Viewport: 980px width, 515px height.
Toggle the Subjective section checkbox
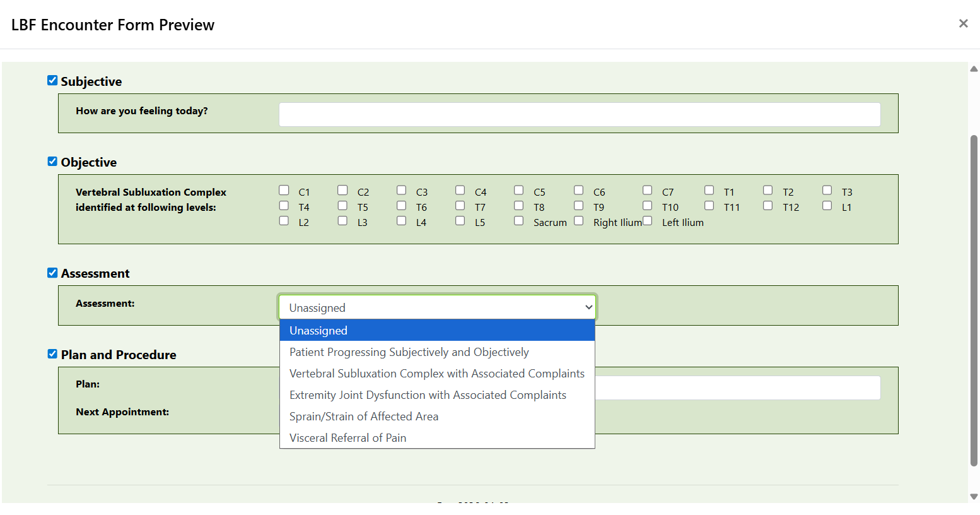(52, 81)
